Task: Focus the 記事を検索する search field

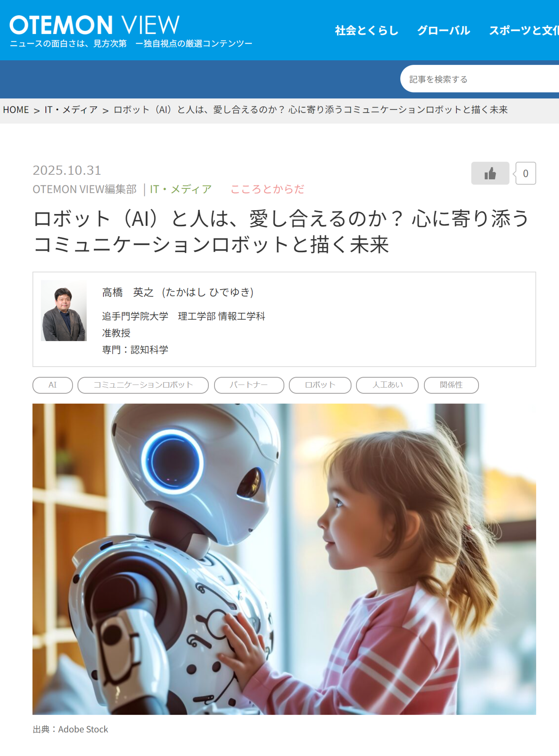Action: tap(480, 79)
